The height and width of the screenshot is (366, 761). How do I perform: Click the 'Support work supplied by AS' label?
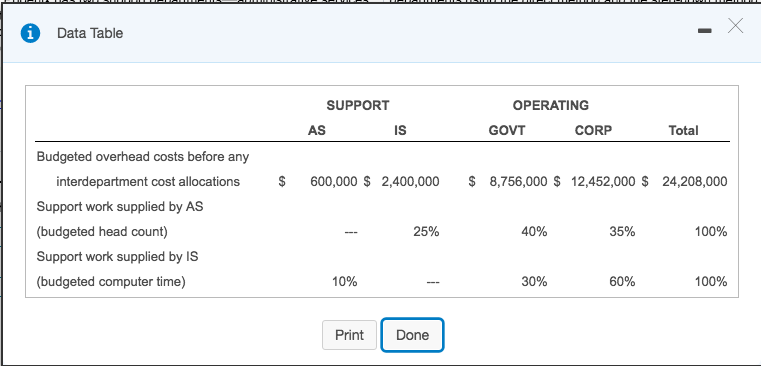coord(120,207)
